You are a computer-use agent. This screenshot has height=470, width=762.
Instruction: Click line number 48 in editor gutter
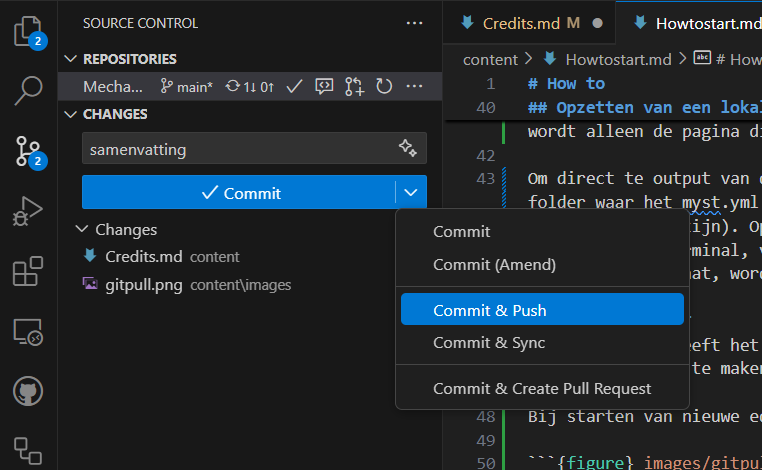pos(485,417)
